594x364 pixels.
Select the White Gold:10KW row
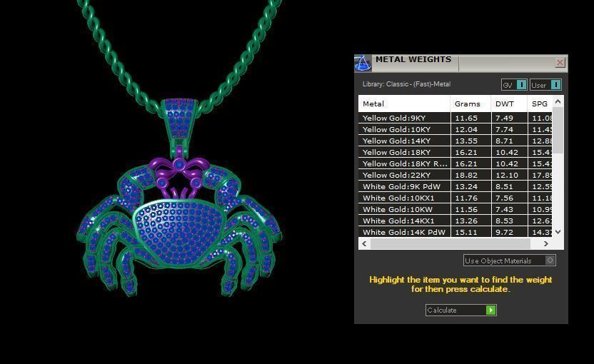pos(455,209)
